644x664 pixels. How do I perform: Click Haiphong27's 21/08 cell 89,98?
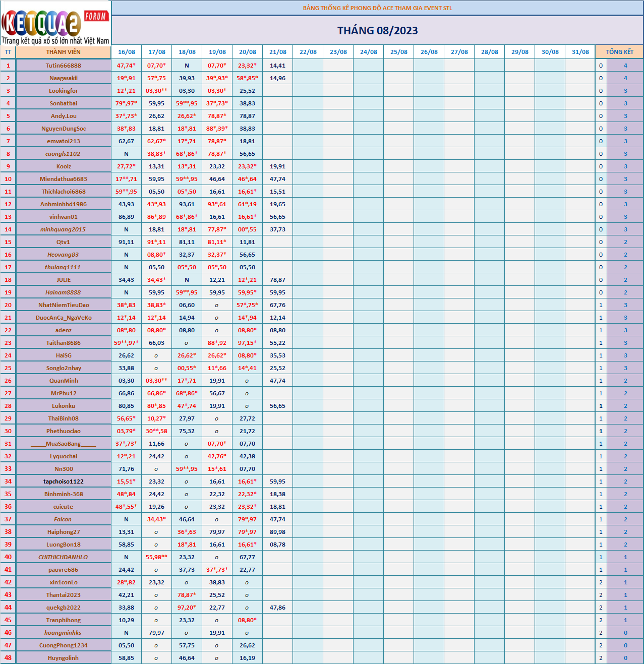(x=278, y=532)
